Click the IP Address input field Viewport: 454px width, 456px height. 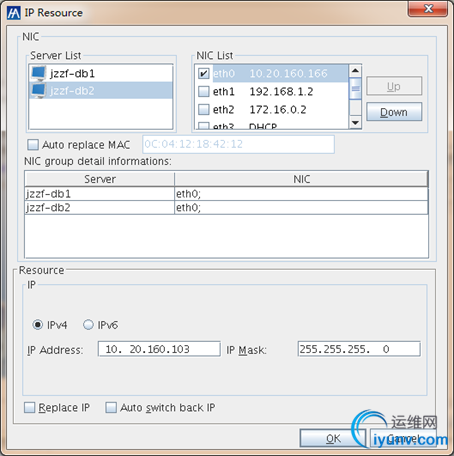(x=159, y=349)
